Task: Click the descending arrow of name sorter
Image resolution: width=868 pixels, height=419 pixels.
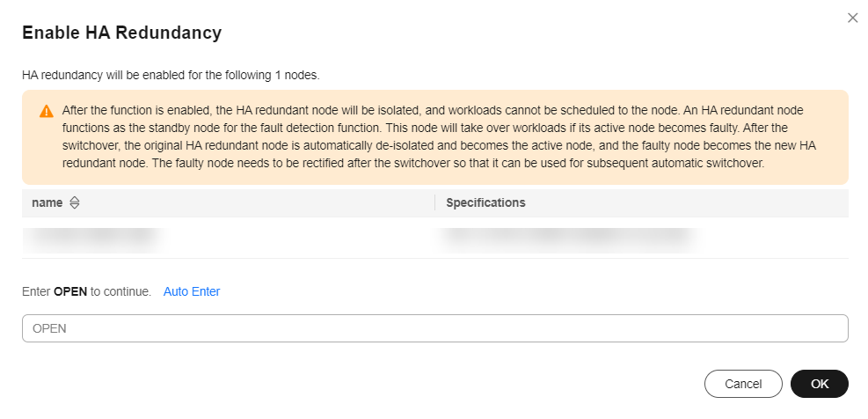Action: 75,206
